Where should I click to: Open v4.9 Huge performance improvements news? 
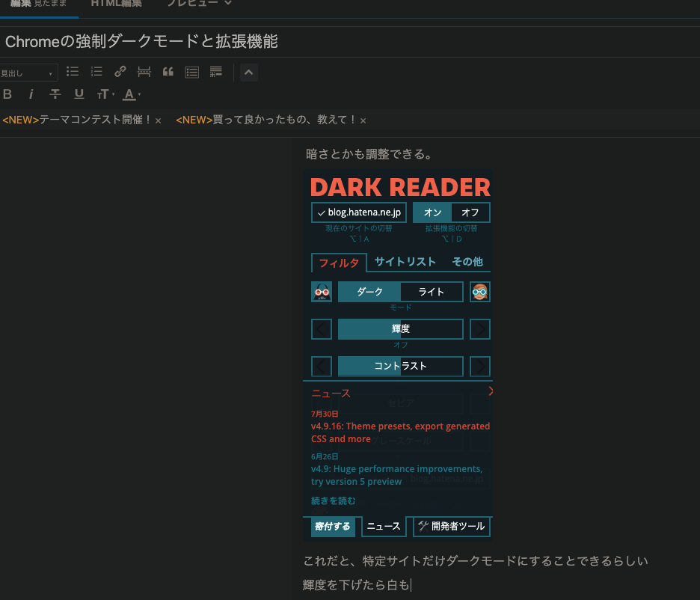point(397,475)
